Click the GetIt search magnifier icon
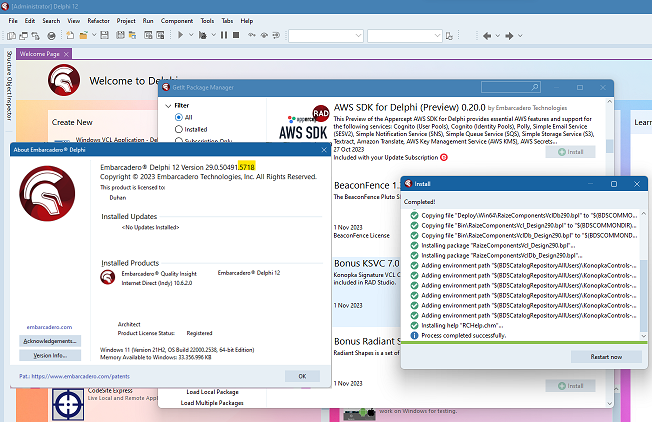 (535, 87)
